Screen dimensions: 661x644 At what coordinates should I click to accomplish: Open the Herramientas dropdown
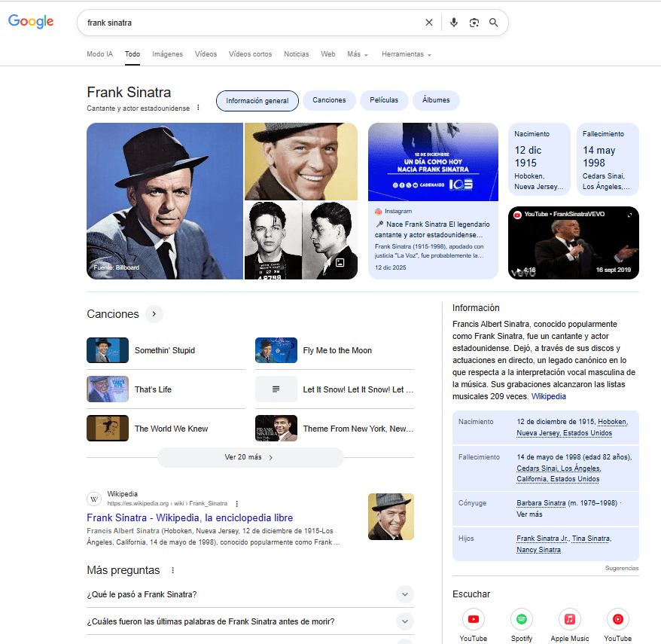407,54
